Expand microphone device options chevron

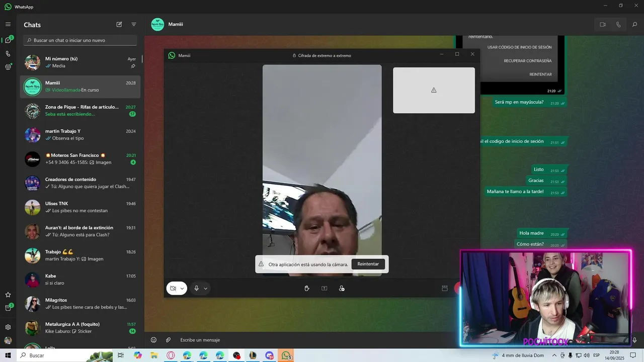pos(205,288)
